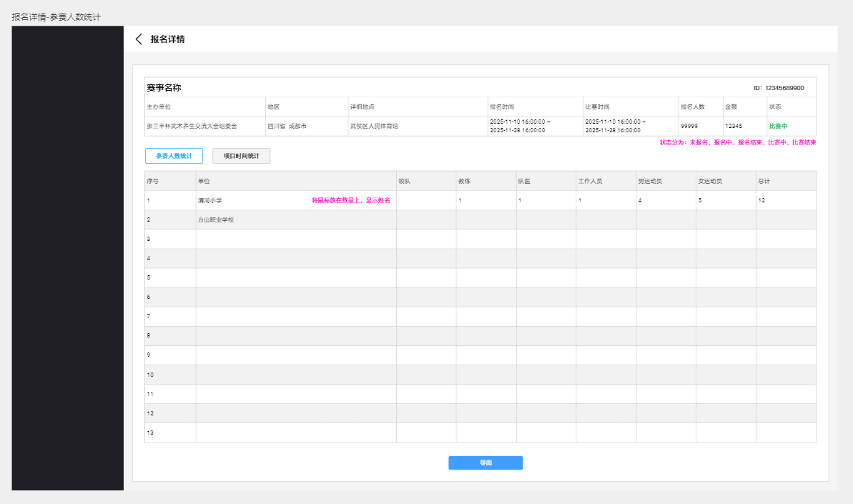Click the 总计 value 12
The height and width of the screenshot is (504, 853).
tap(761, 201)
